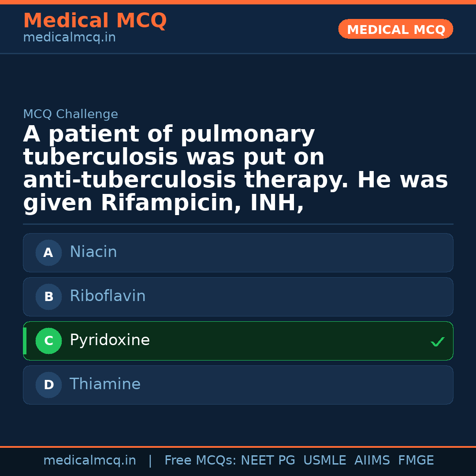The height and width of the screenshot is (476, 476).
Task: Click the green bar beside Pyridoxine
Action: coord(25,341)
